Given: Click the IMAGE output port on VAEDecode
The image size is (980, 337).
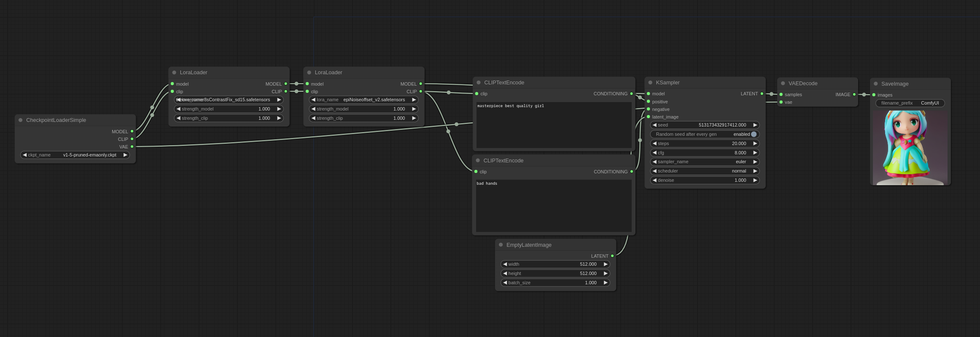Looking at the screenshot, I should [854, 94].
